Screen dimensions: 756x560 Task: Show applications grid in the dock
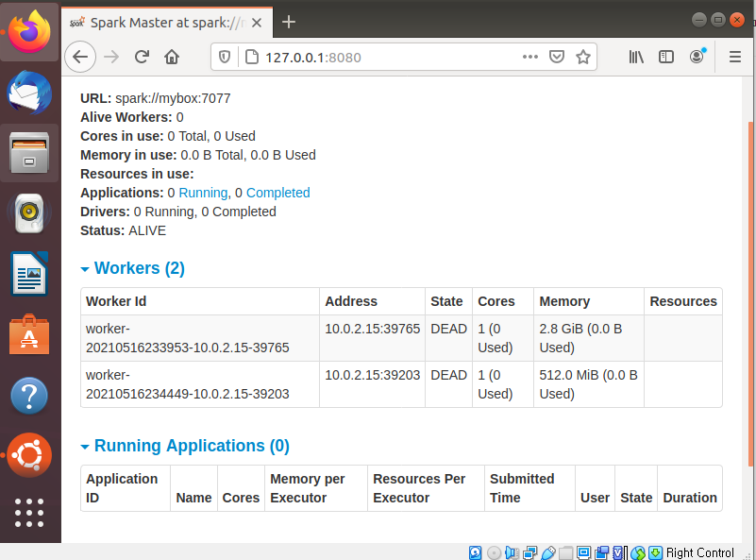pos(29,513)
